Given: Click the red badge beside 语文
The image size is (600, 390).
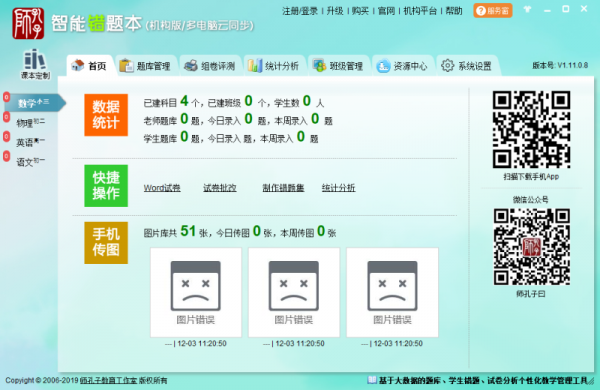Looking at the screenshot, I should 7,156.
